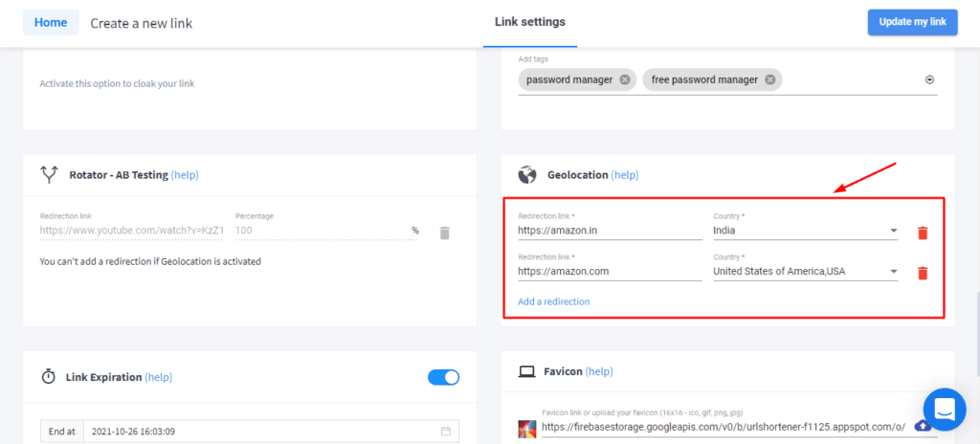Screen dimensions: 980x444
Task: Remove the 'free password manager' tag
Action: pos(770,79)
